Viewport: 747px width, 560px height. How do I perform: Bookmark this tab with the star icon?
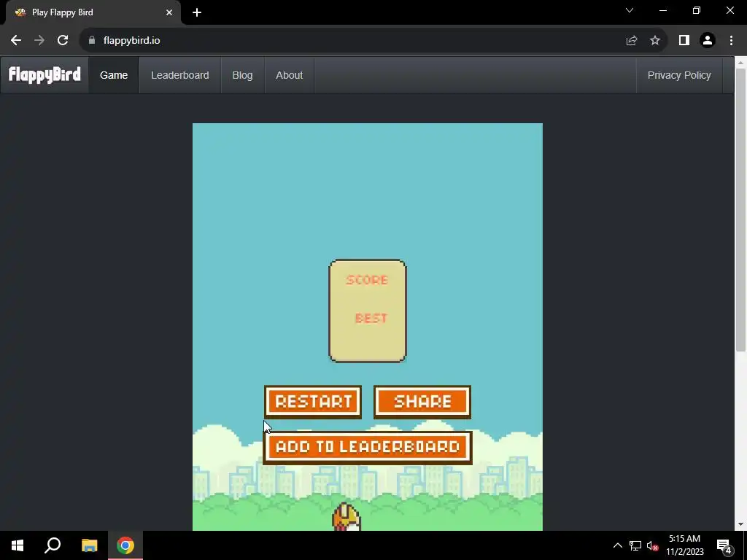coord(655,41)
